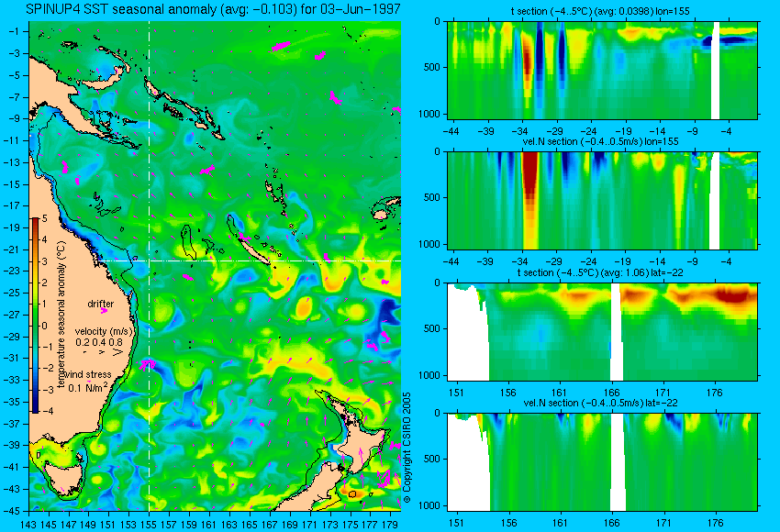
Task: Click the '1000' depth tick on the bottom velocity section
Action: click(429, 505)
